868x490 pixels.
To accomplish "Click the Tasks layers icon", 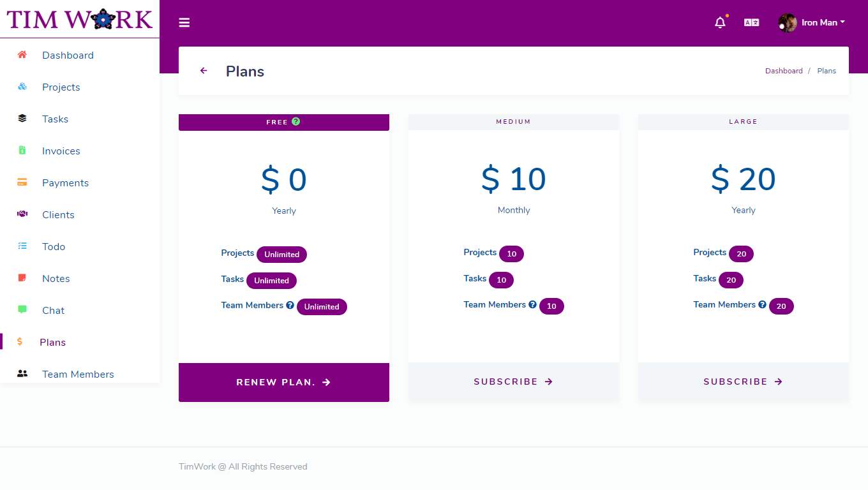I will click(21, 119).
